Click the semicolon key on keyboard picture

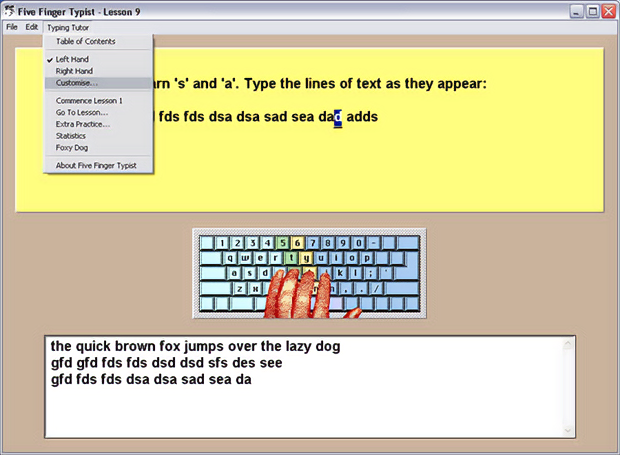pos(370,273)
